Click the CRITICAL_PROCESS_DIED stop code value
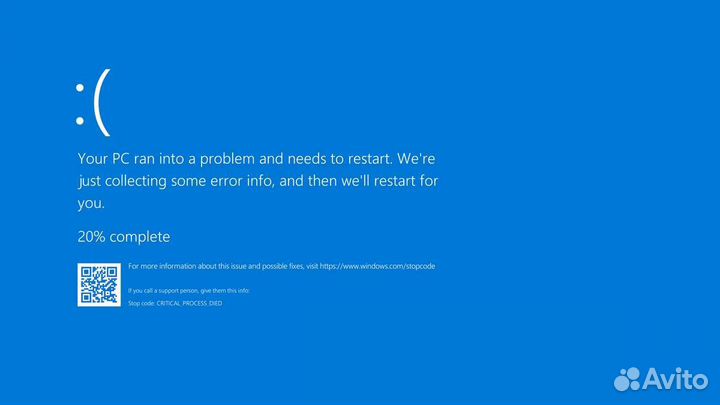 (189, 304)
